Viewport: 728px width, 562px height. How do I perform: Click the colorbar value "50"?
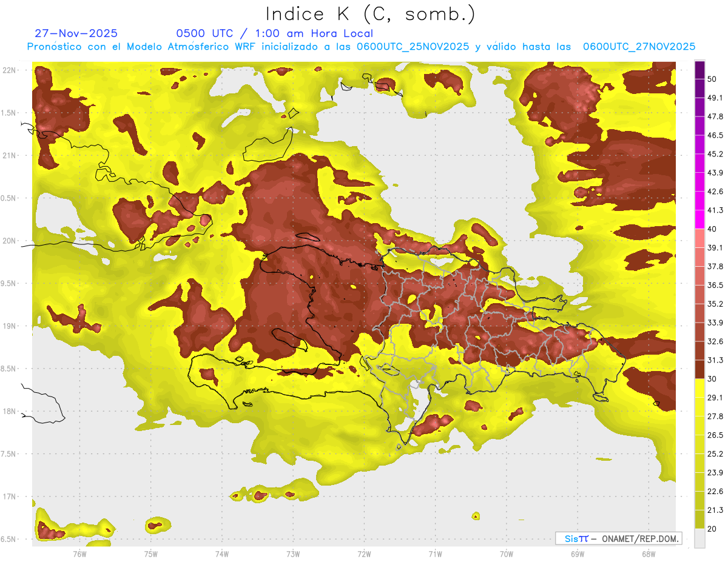coord(713,79)
